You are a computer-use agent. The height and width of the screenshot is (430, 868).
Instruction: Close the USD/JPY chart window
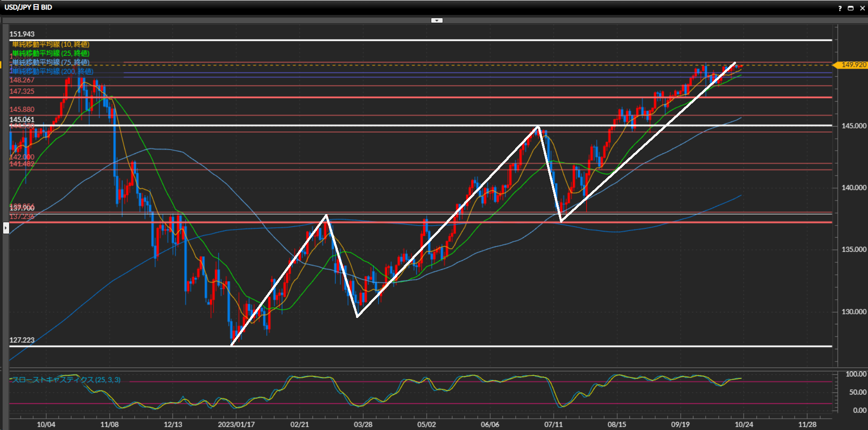click(862, 8)
